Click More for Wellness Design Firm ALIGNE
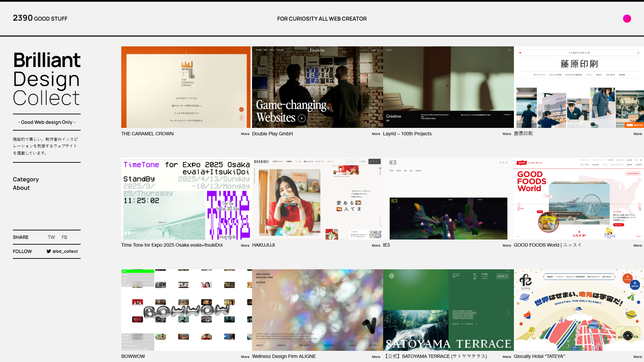 pos(376,357)
